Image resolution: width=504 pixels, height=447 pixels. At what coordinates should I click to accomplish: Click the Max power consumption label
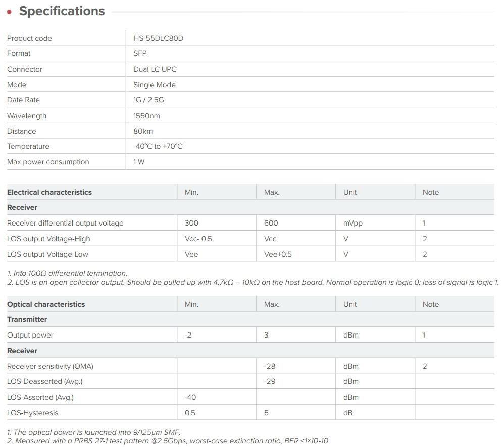tap(48, 162)
